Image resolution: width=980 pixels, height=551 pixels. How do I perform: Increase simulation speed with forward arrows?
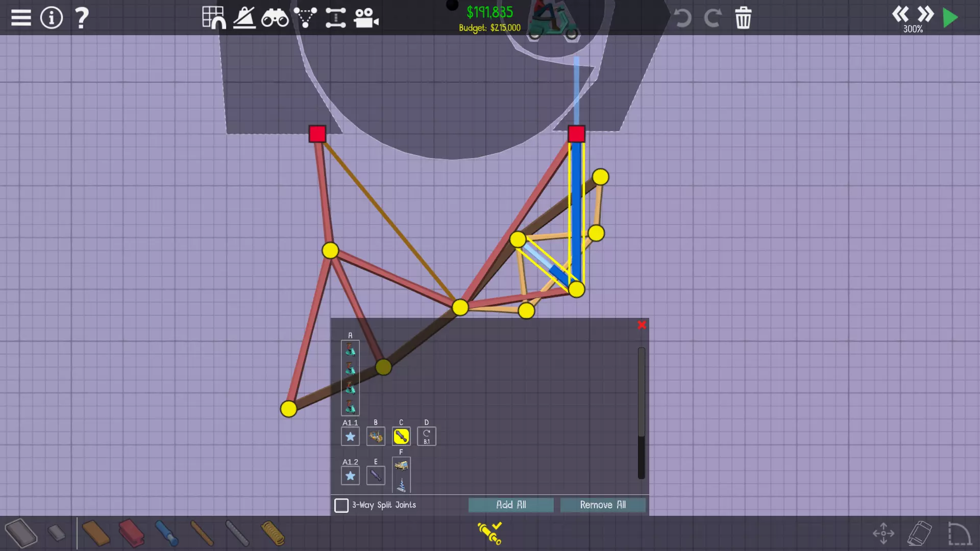point(925,14)
